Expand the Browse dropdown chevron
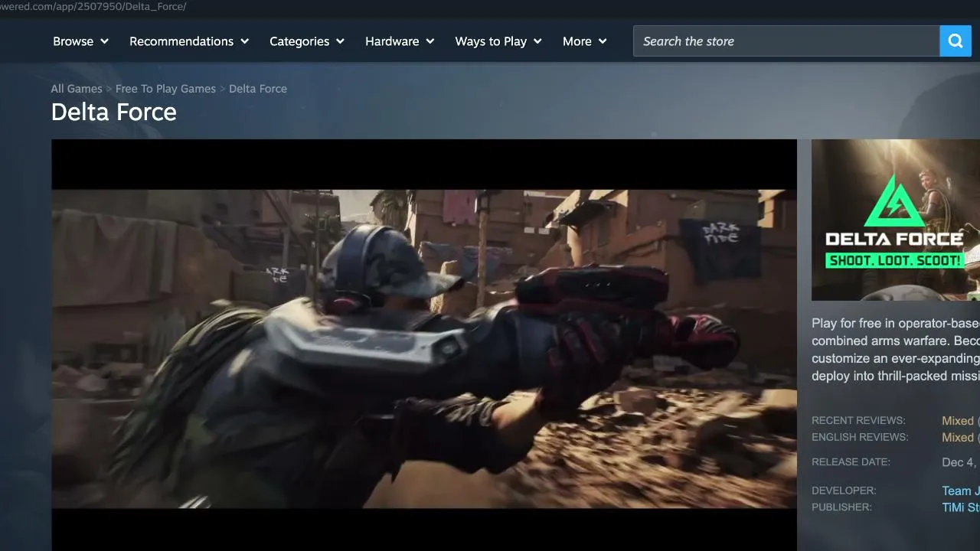980x551 pixels. pos(104,41)
